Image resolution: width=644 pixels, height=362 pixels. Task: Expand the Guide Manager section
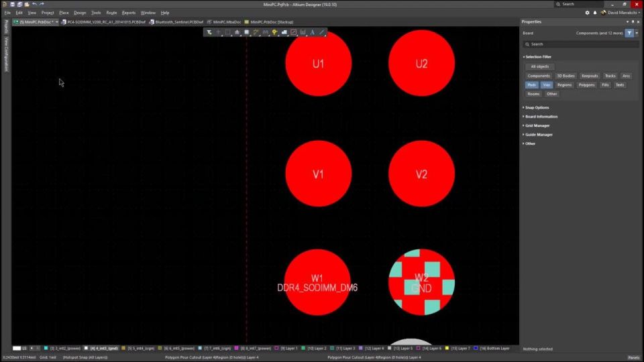pyautogui.click(x=538, y=135)
